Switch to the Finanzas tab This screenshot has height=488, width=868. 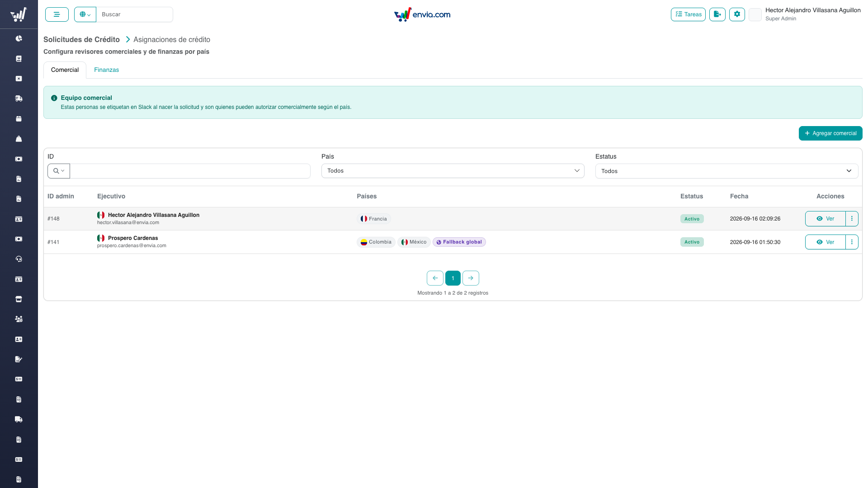tap(106, 70)
